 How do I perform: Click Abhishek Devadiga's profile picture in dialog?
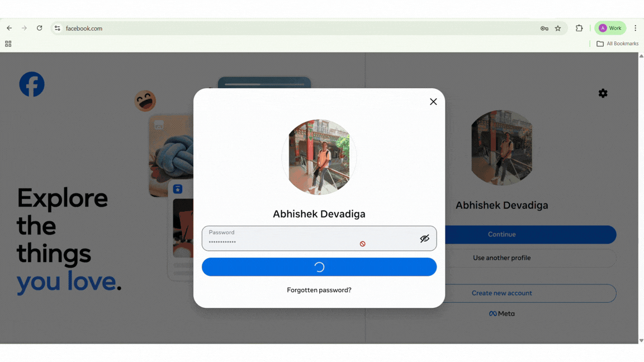[x=319, y=157]
